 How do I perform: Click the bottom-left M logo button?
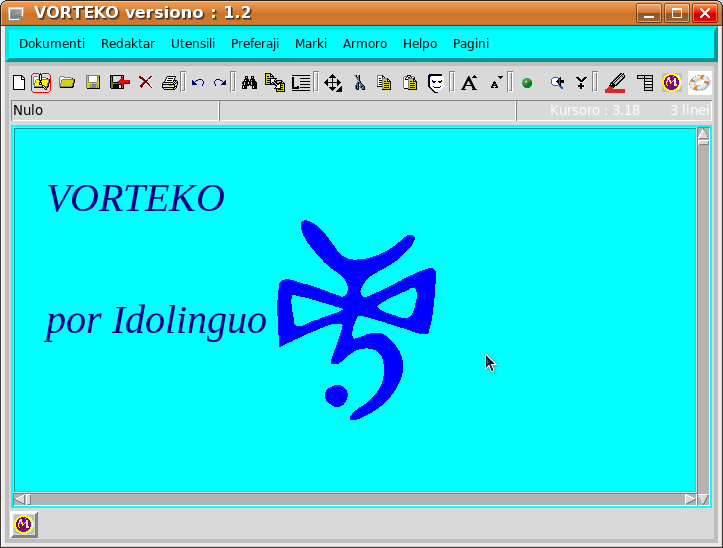[x=24, y=524]
